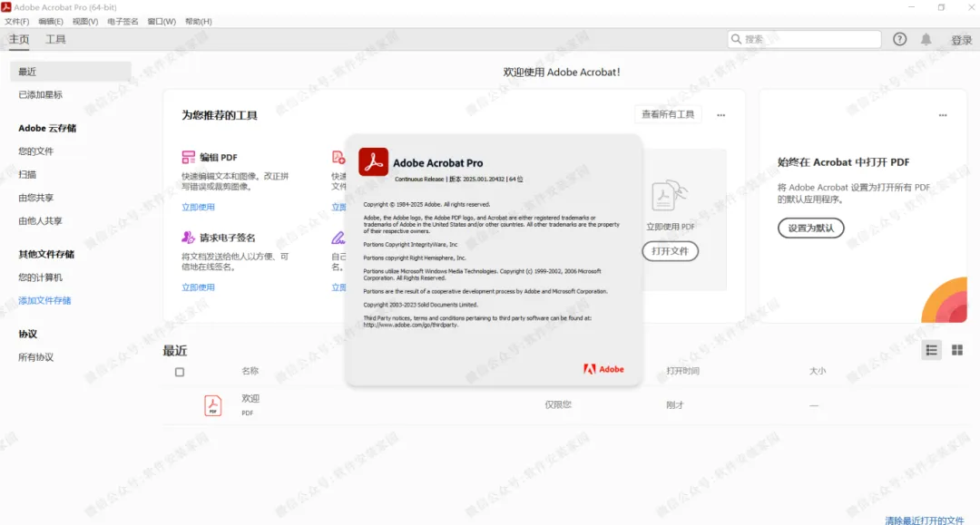Tick the select-all checkbox in recent list
Screen dimensions: 980x525
tap(180, 372)
